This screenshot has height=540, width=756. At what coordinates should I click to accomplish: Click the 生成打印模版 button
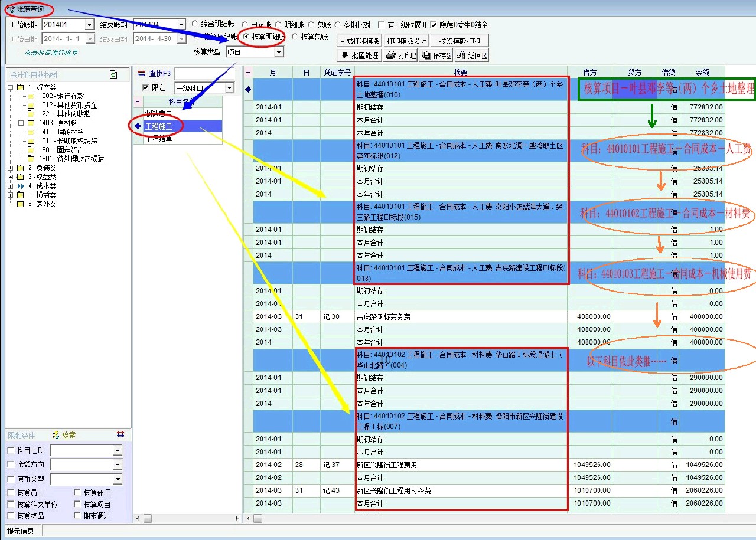359,41
